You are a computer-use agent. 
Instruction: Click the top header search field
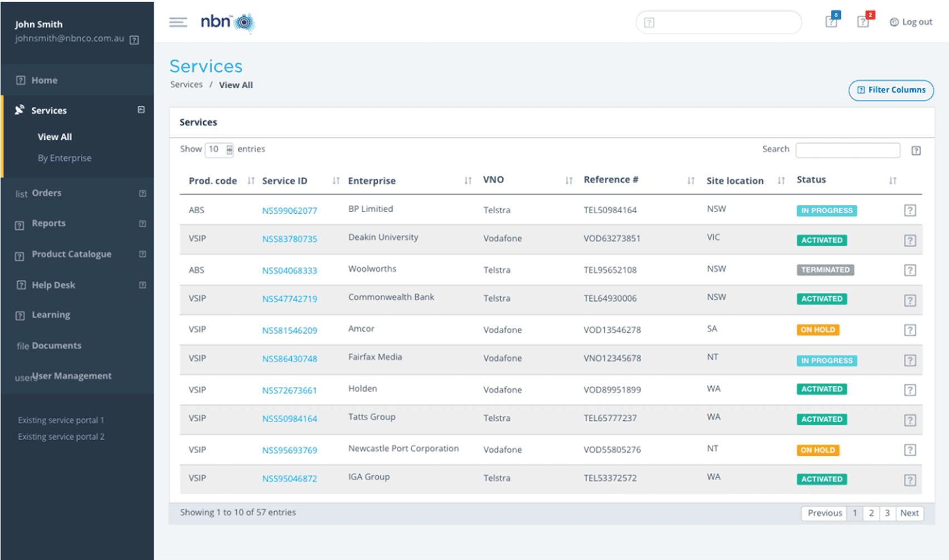tap(718, 22)
